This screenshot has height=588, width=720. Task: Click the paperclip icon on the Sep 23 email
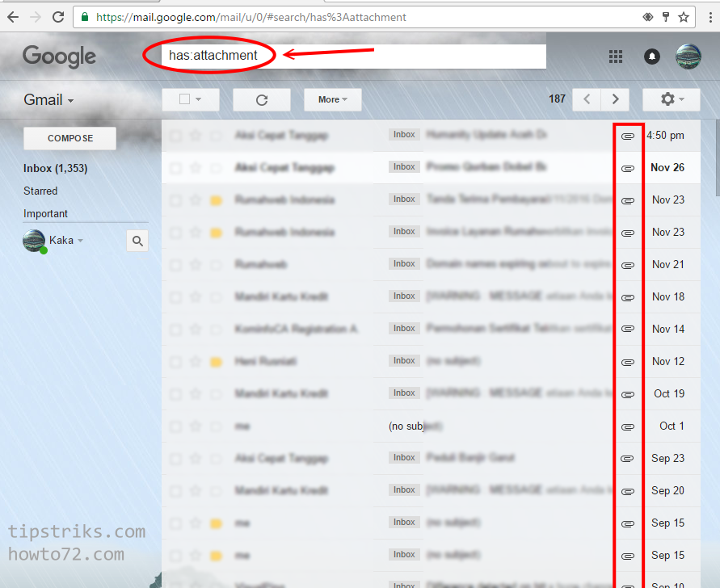click(628, 458)
